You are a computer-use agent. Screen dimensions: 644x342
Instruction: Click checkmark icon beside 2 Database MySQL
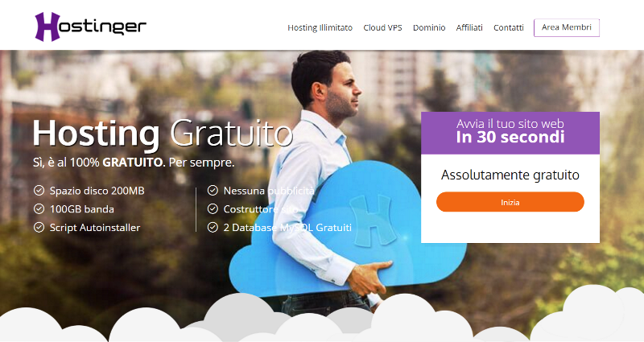[x=213, y=228]
